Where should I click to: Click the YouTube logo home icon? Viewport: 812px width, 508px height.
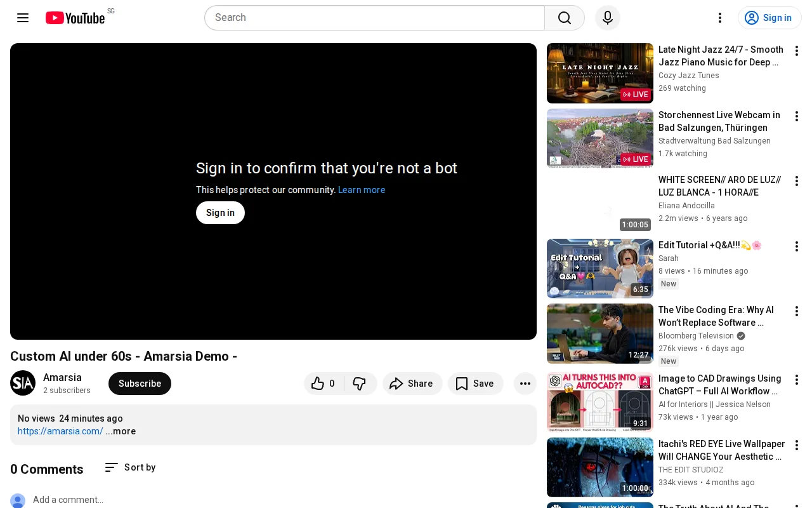tap(75, 18)
